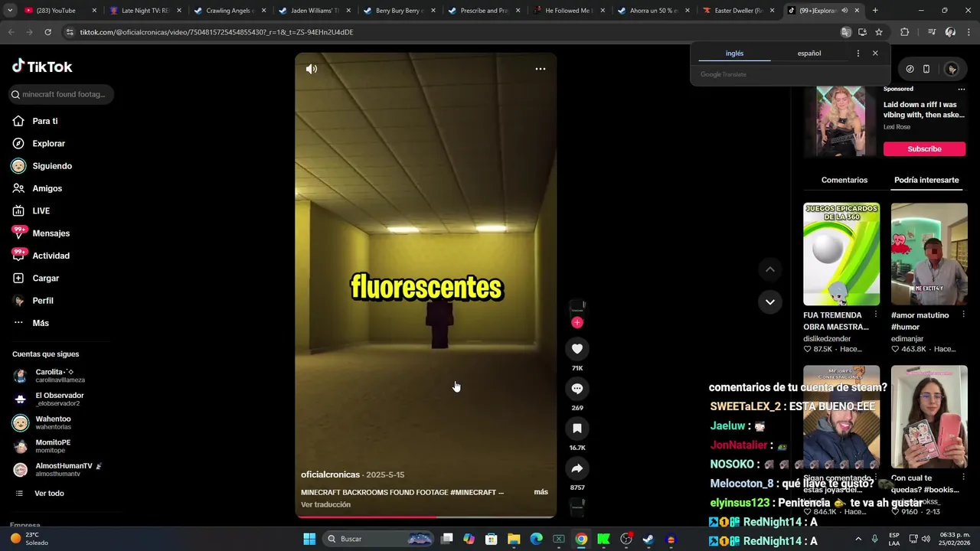
Task: Open the taskbar weather widget
Action: point(29,539)
